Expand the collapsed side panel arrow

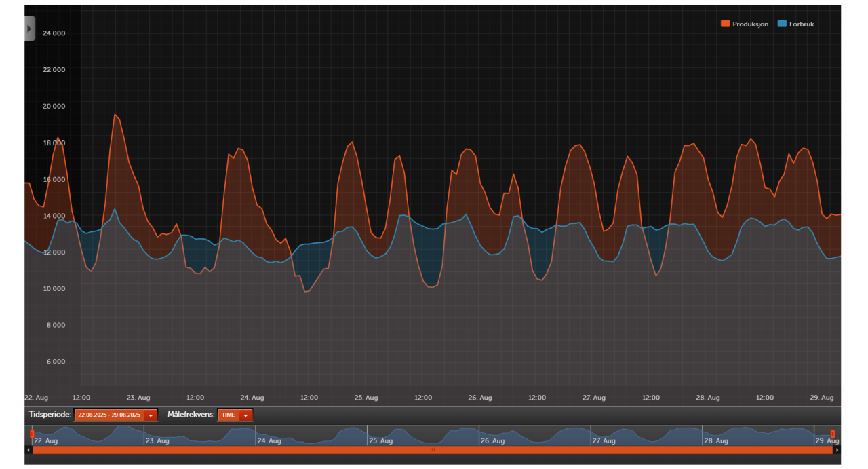pyautogui.click(x=29, y=29)
